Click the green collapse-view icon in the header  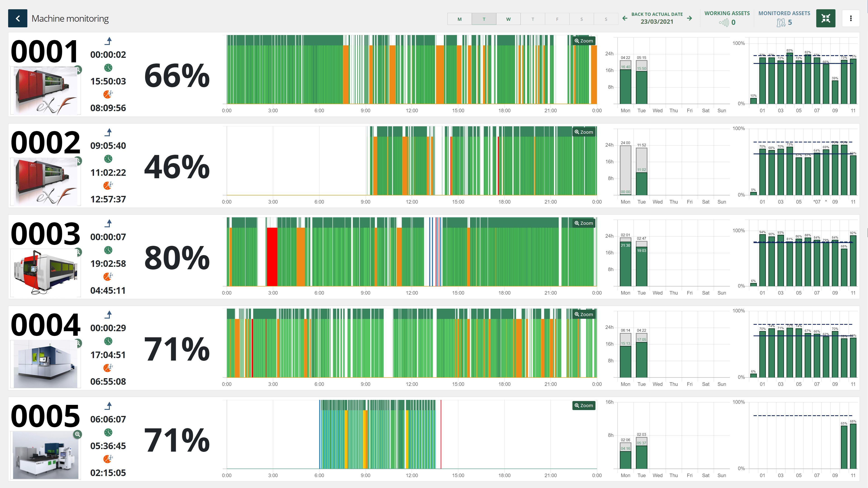pos(826,19)
